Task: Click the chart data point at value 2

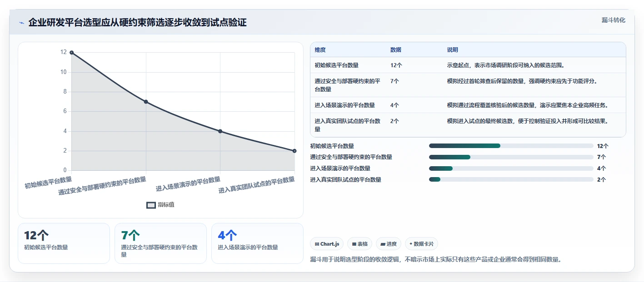Action: tap(295, 151)
